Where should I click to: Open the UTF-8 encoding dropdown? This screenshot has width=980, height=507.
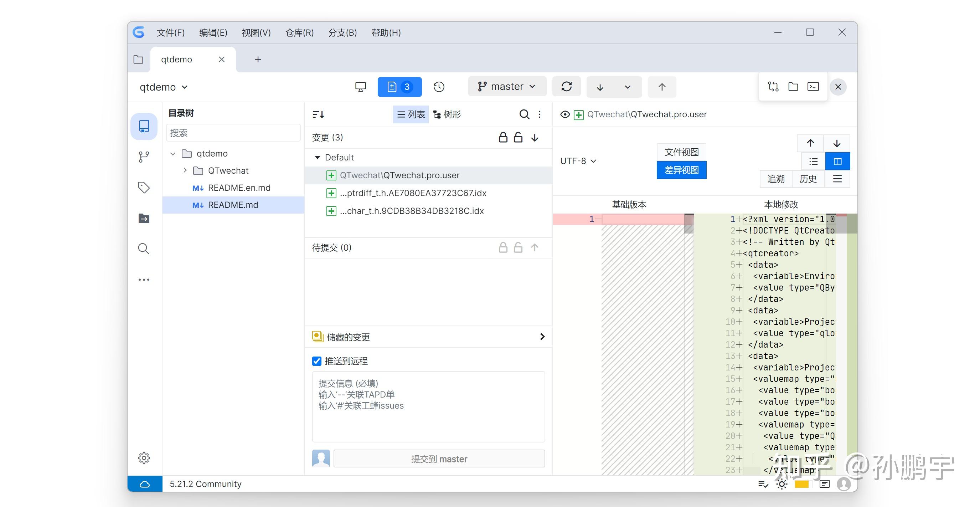(x=578, y=161)
